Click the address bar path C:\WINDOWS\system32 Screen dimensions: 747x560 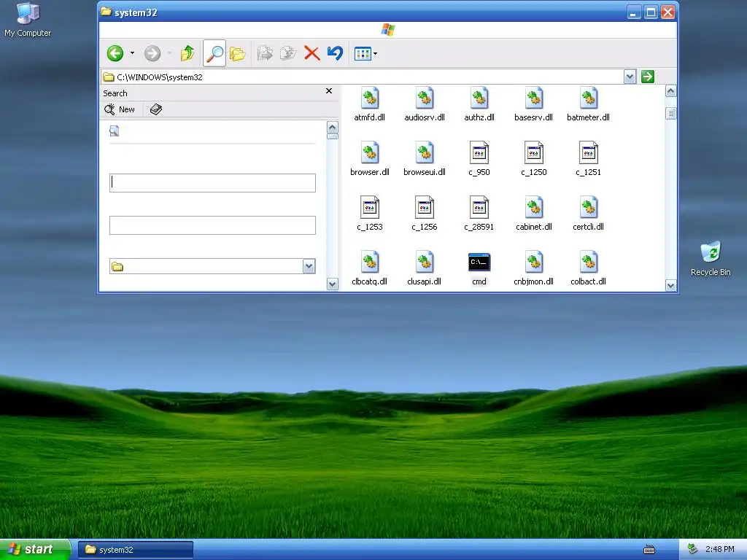[160, 77]
